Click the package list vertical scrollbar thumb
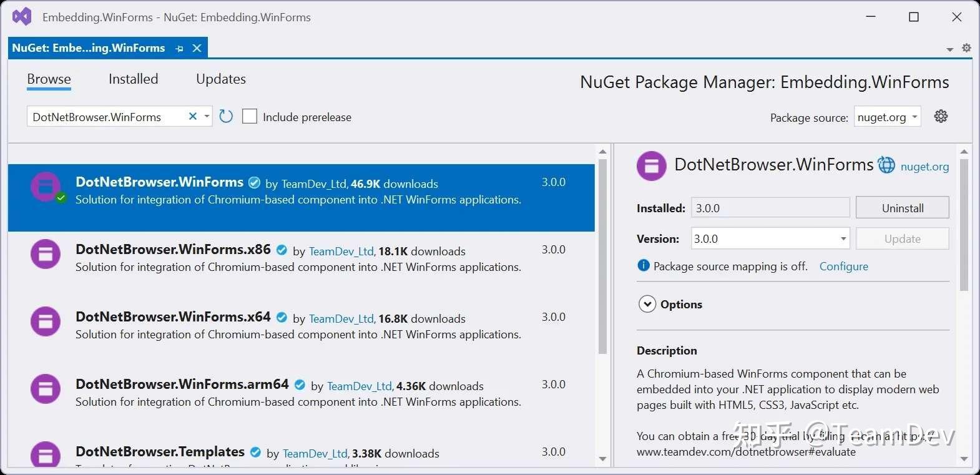Screen dimensions: 980x475 602,257
